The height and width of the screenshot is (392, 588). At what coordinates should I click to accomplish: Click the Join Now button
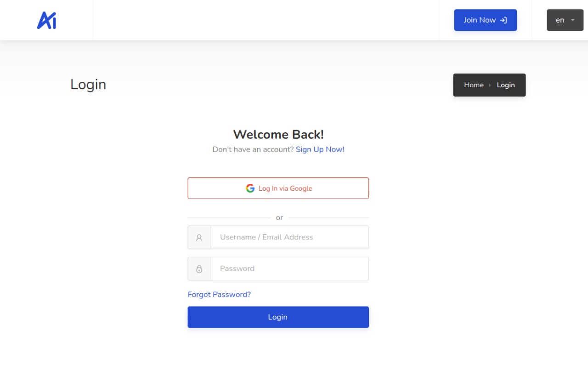pos(486,20)
